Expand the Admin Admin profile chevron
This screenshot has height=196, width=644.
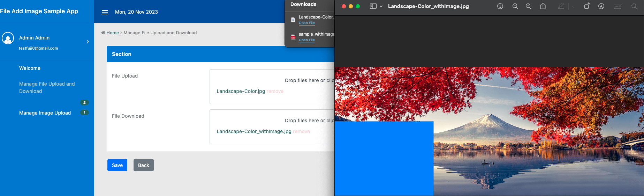click(x=88, y=42)
